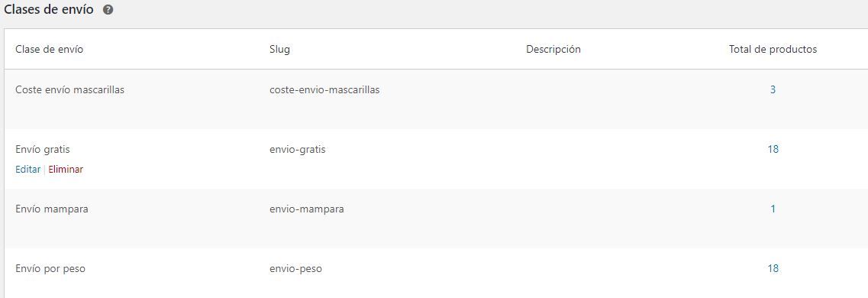Click the envio-gratis slug text
Viewport: 868px width, 298px height.
[x=297, y=149]
